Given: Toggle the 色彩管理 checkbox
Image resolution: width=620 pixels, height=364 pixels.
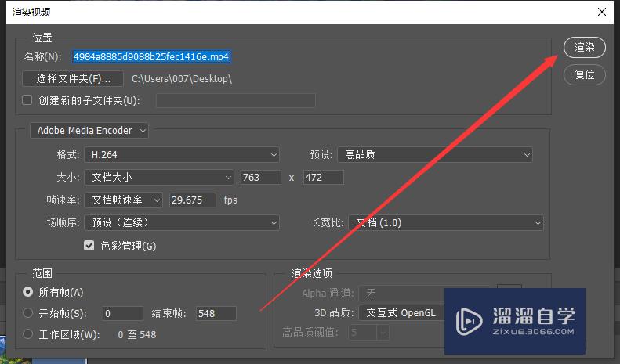Looking at the screenshot, I should tap(89, 246).
